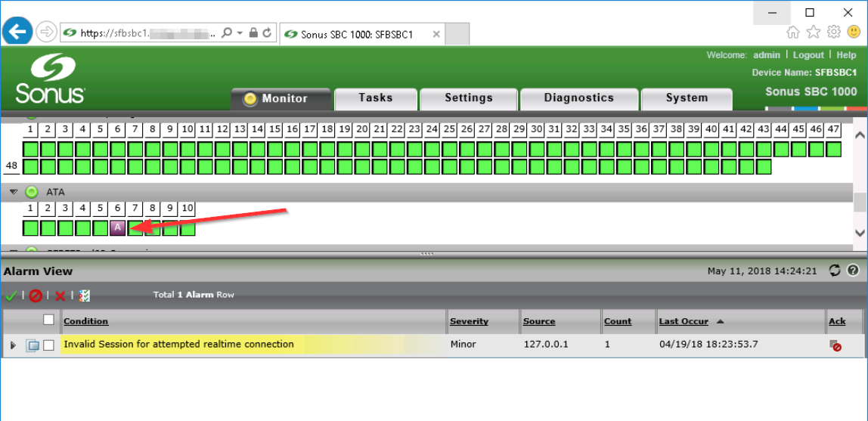Open Favorites star icon in browser
Image resolution: width=868 pixels, height=421 pixels.
point(813,32)
